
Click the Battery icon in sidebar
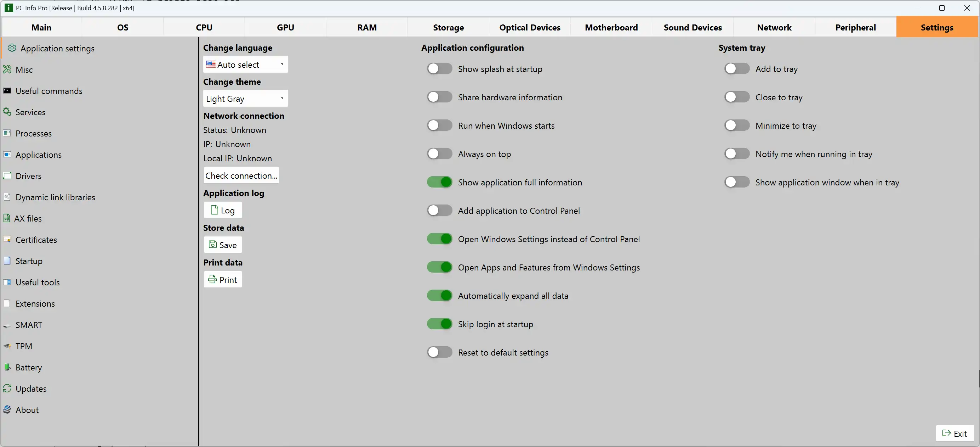(x=7, y=367)
